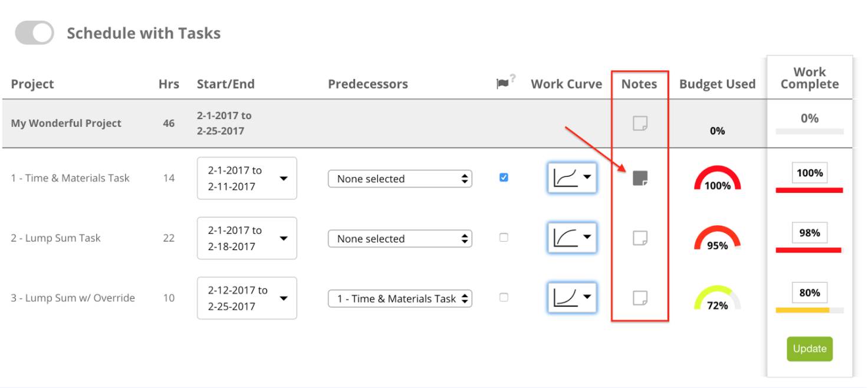Click the budget gauge showing 95%
Screen dimensions: 868x388
(717, 238)
